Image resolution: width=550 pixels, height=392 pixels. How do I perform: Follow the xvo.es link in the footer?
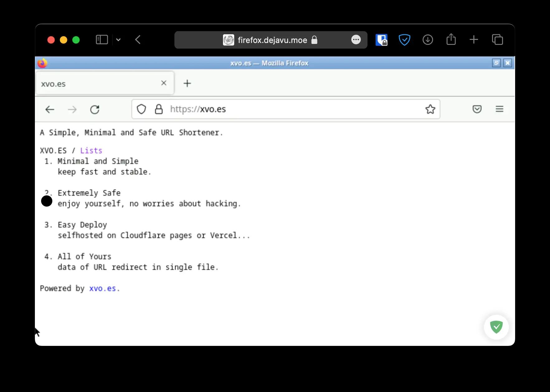click(x=102, y=288)
